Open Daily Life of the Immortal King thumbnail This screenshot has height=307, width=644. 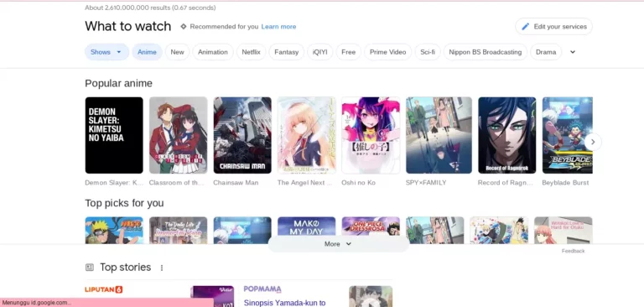coord(179,230)
